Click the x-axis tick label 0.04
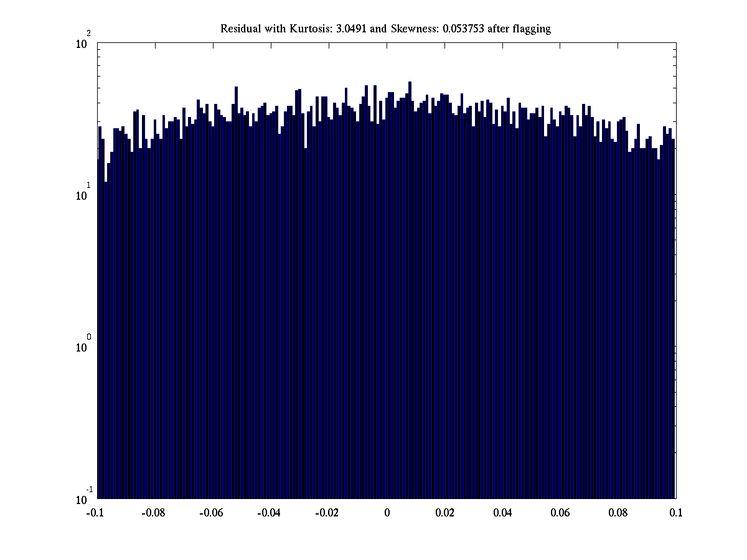This screenshot has width=747, height=560. (x=502, y=513)
